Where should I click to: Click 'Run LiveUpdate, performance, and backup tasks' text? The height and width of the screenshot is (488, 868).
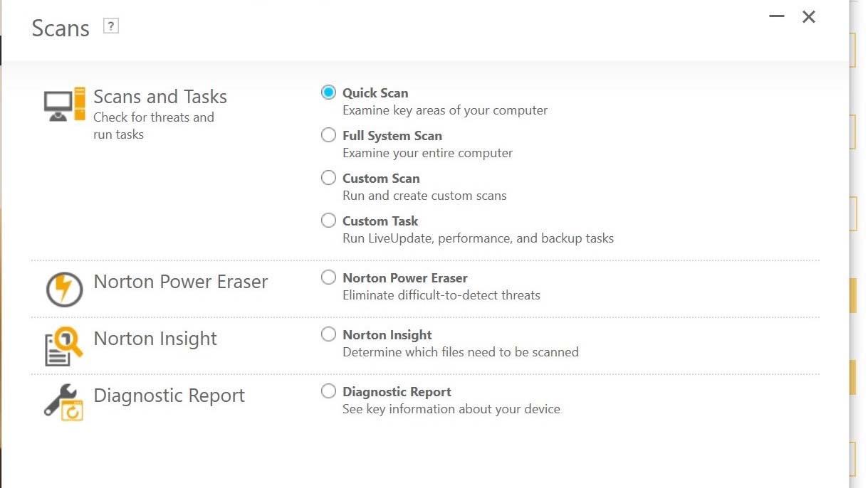478,238
